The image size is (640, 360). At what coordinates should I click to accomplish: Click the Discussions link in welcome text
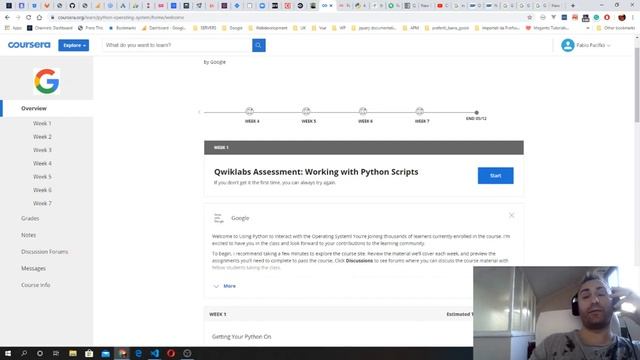point(359,260)
